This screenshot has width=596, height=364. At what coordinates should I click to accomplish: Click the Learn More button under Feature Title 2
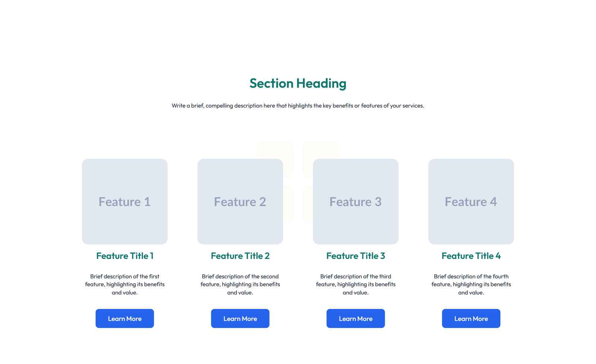coord(240,318)
